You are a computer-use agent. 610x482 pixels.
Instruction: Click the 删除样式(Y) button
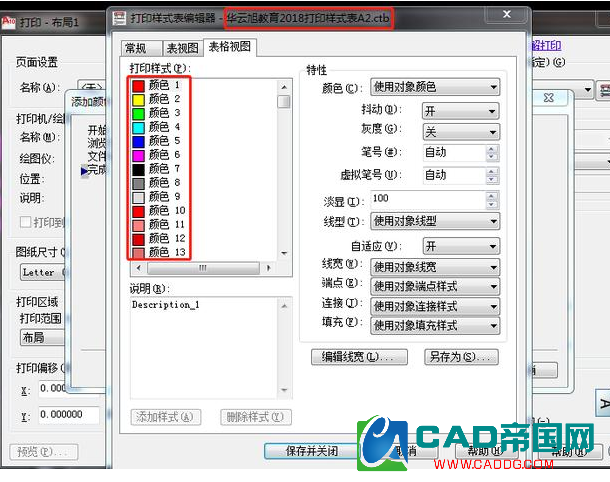[256, 417]
